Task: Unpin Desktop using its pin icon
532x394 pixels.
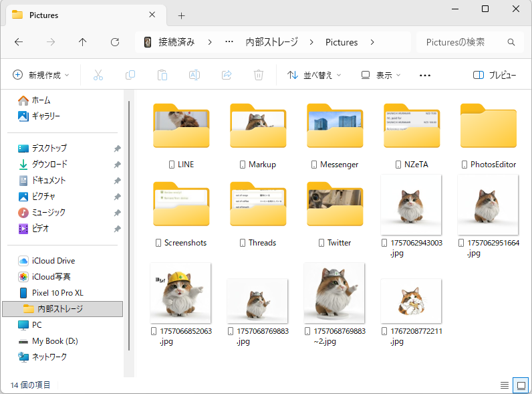Action: [x=117, y=149]
